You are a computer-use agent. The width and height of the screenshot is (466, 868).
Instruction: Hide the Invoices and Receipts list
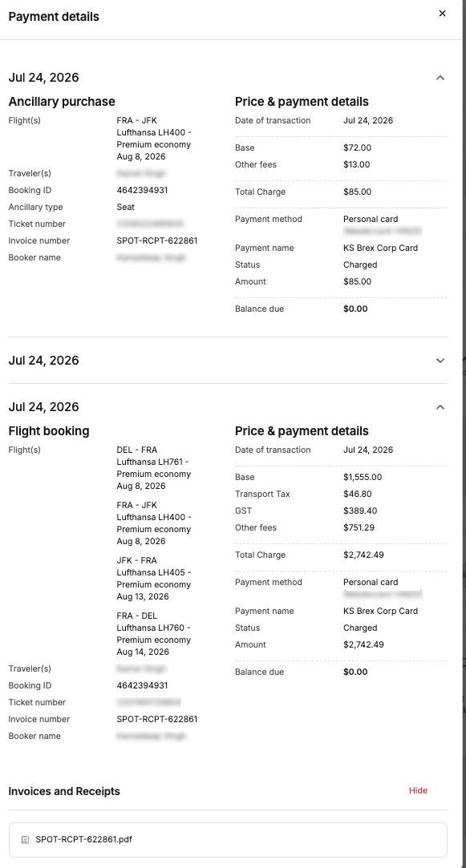tap(418, 790)
